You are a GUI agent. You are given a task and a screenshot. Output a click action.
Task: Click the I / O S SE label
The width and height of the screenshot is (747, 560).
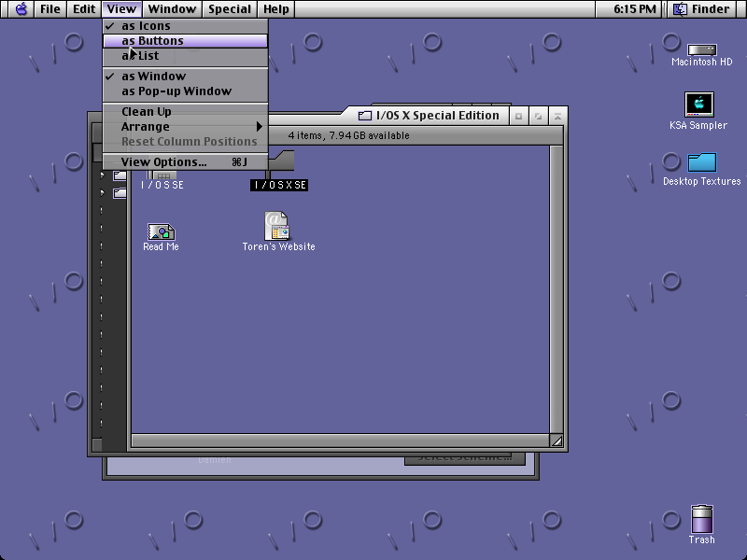[162, 185]
